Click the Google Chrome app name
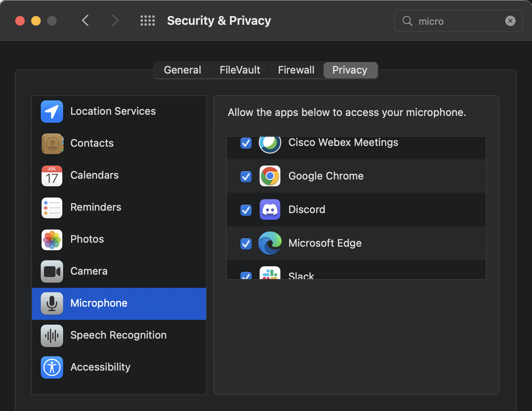 point(326,176)
